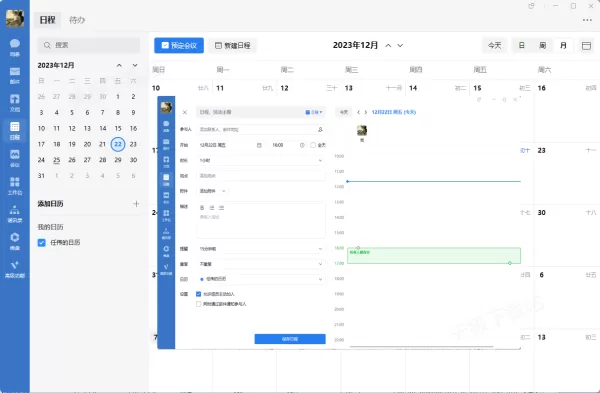
Task: Apply the numbered list icon in description toolbar
Action: [x=212, y=208]
